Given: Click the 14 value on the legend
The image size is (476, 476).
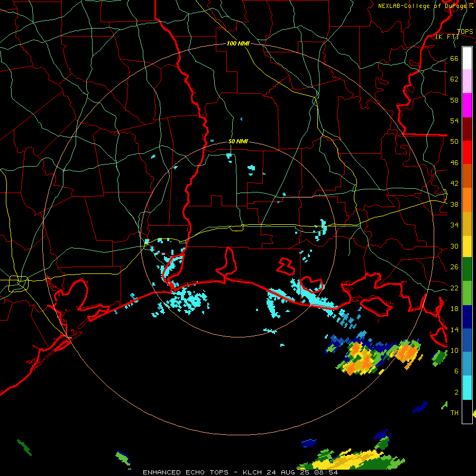Looking at the screenshot, I should click(454, 329).
